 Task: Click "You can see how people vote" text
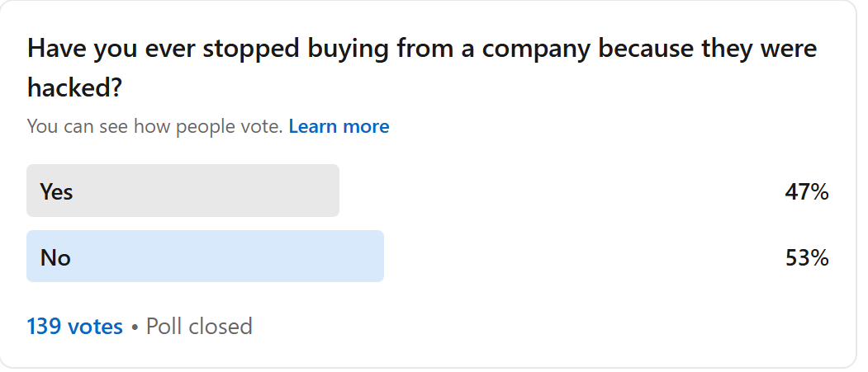(155, 126)
